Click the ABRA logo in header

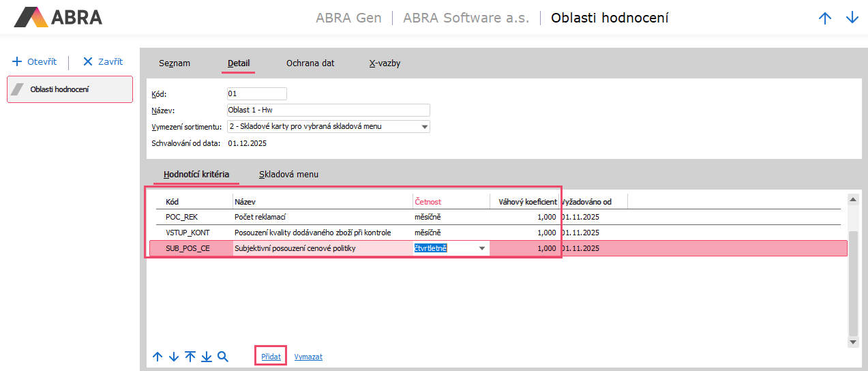coord(58,17)
